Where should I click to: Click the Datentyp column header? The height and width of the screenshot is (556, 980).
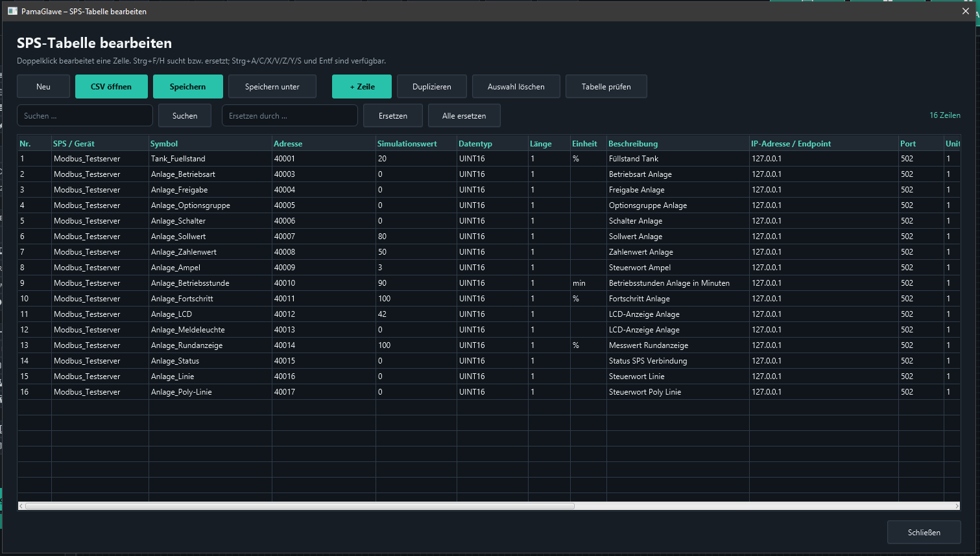tap(492, 143)
